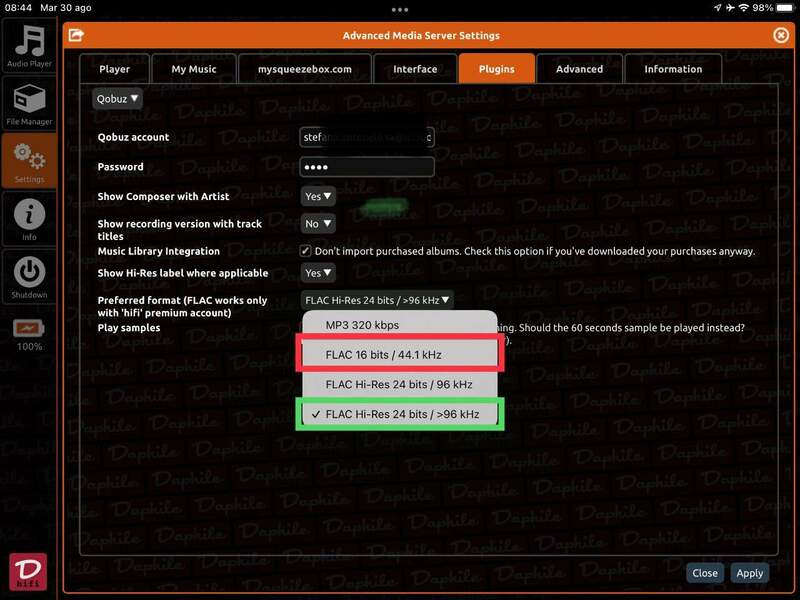Expand the Qobuz plugin selector dropdown
800x600 pixels.
pos(118,98)
